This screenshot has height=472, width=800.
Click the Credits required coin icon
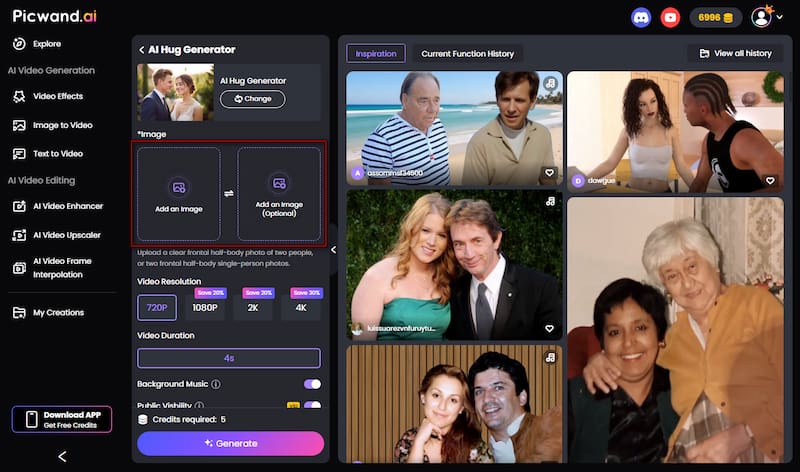click(143, 419)
